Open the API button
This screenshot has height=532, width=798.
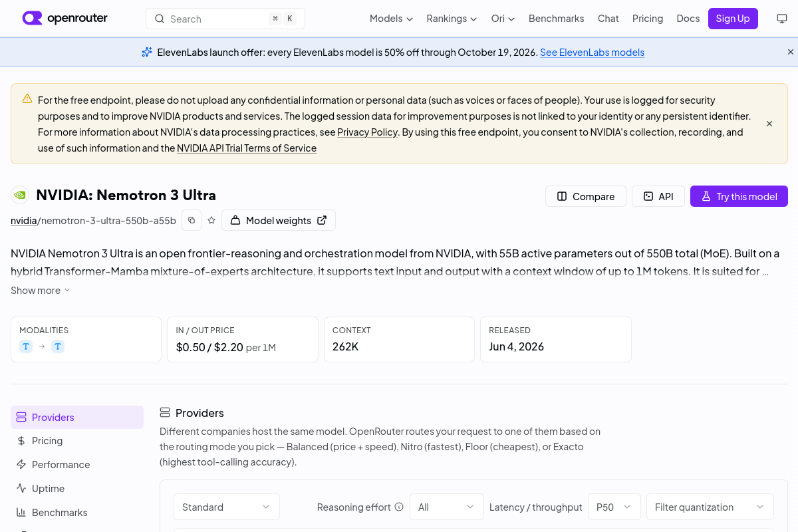[x=658, y=196]
